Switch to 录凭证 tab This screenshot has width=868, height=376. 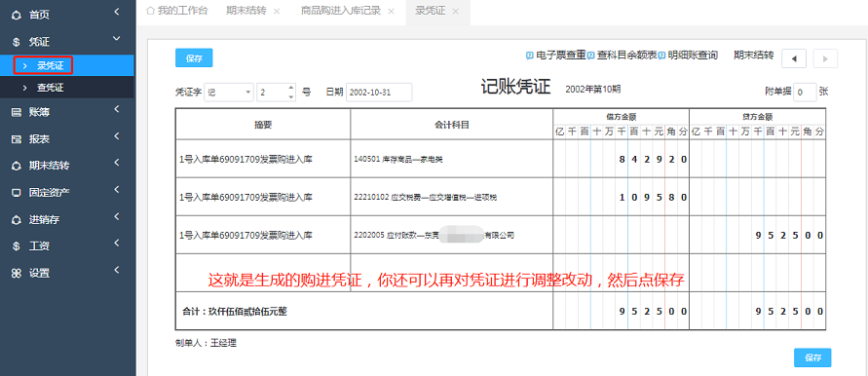[x=431, y=11]
